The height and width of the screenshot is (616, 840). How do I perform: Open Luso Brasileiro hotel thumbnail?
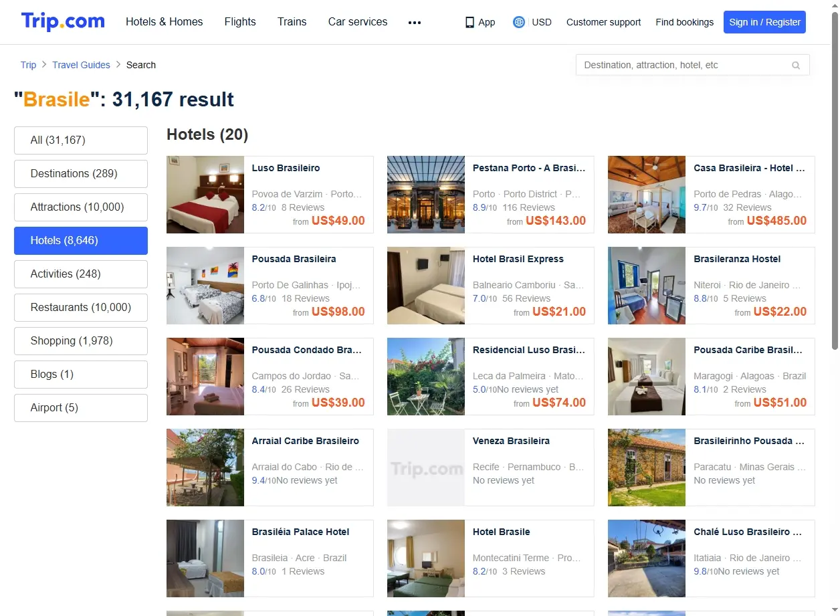[205, 195]
